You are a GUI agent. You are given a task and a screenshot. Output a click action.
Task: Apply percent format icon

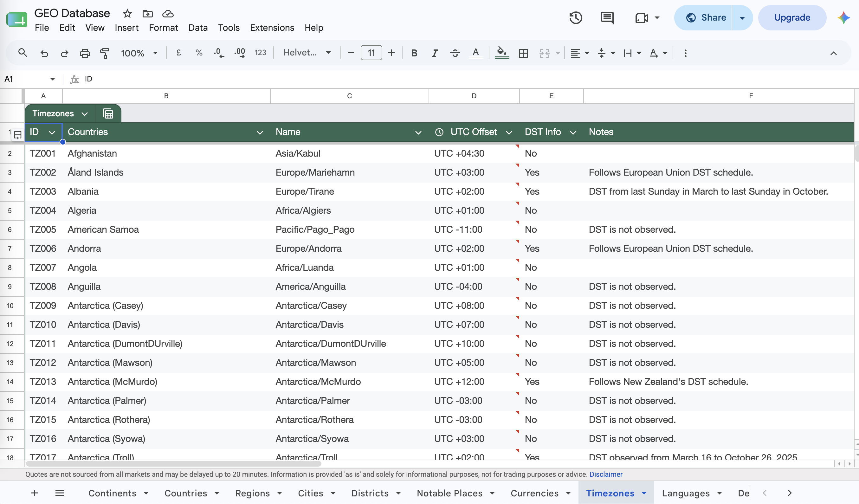click(x=199, y=53)
